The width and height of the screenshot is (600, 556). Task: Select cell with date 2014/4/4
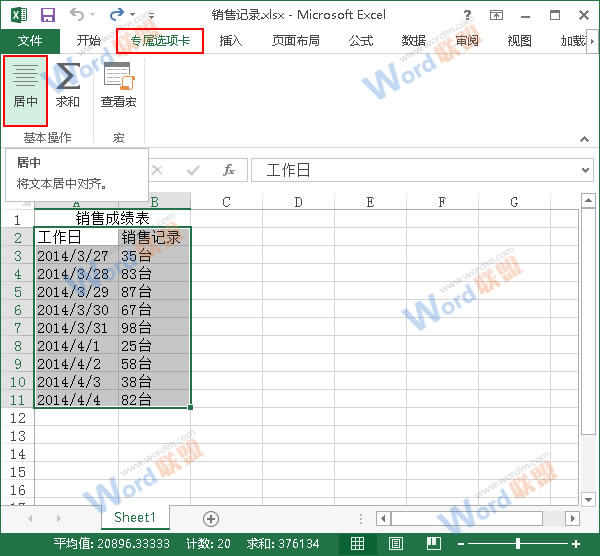coord(77,399)
